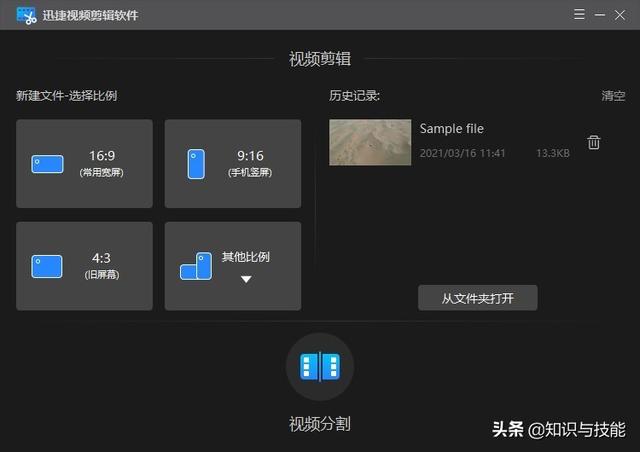640x452 pixels.
Task: Expand the 其他比例 dropdown arrow
Action: click(x=246, y=279)
